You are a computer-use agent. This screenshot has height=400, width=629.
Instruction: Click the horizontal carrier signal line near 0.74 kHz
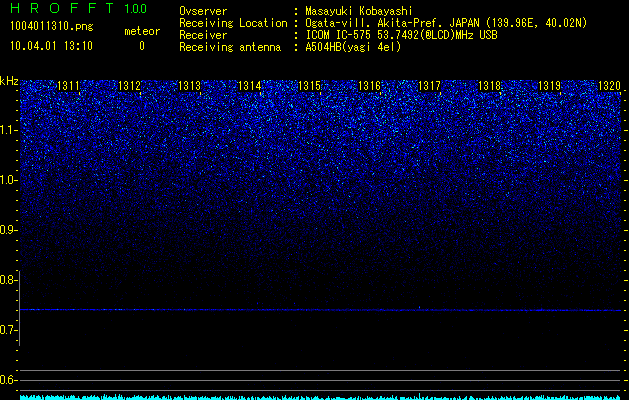[x=320, y=310]
